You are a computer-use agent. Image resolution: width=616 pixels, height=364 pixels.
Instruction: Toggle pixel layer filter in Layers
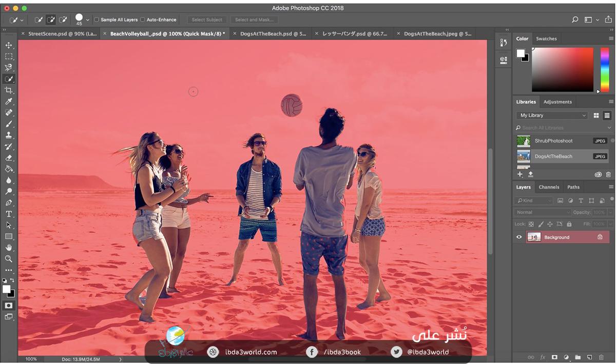pos(561,200)
